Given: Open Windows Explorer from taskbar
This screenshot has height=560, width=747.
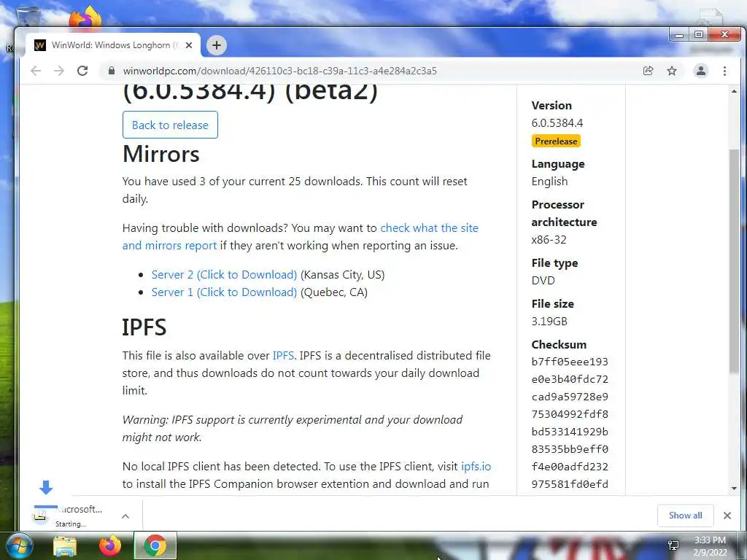Looking at the screenshot, I should coord(65,546).
